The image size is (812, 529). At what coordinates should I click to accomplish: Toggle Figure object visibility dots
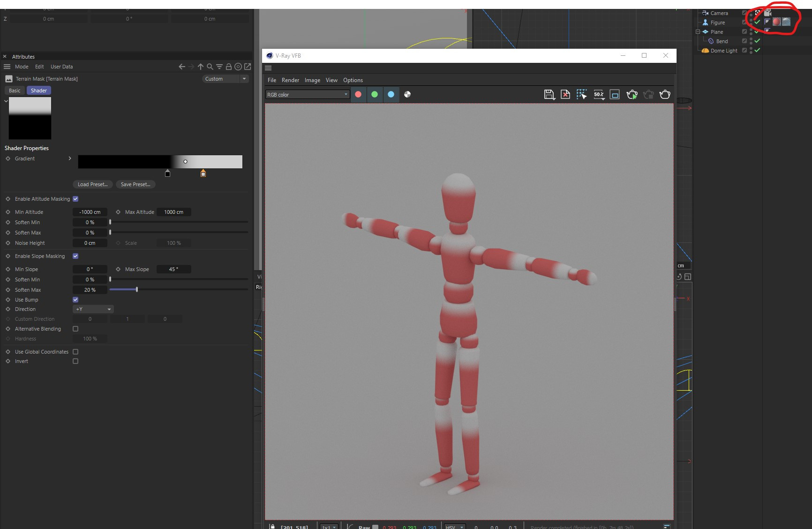click(751, 22)
